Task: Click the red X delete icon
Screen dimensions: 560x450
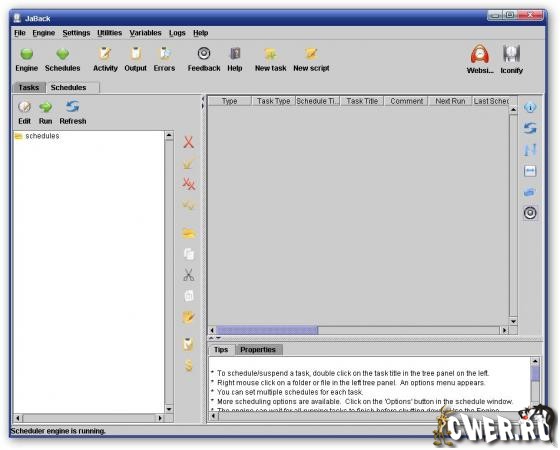Action: [189, 142]
